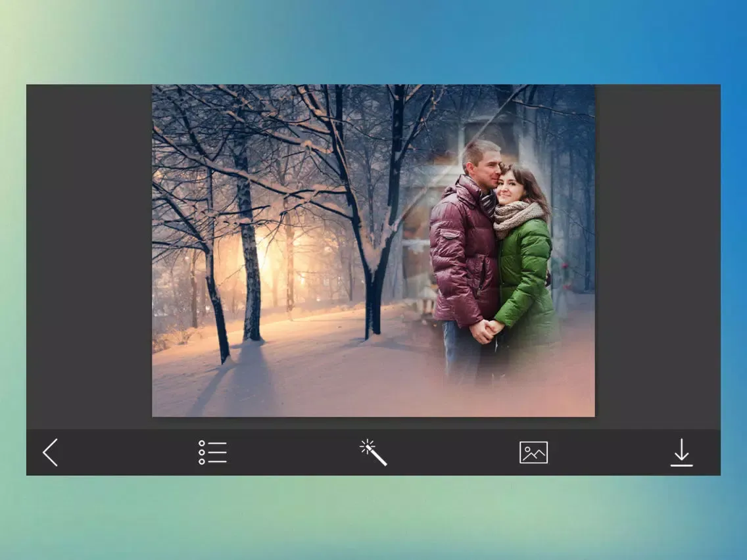Image resolution: width=747 pixels, height=560 pixels.
Task: Save the photo using the download arrow icon
Action: tap(682, 452)
